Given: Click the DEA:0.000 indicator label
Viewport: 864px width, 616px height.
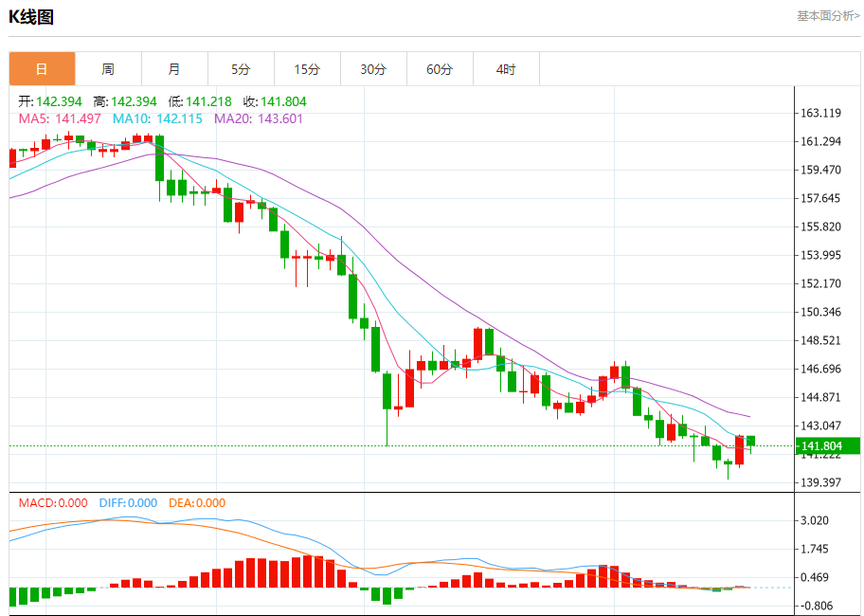Looking at the screenshot, I should [x=197, y=502].
